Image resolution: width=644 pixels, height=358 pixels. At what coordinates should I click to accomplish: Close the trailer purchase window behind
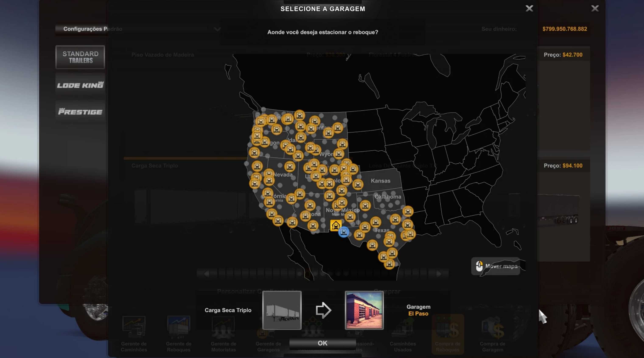pos(595,8)
